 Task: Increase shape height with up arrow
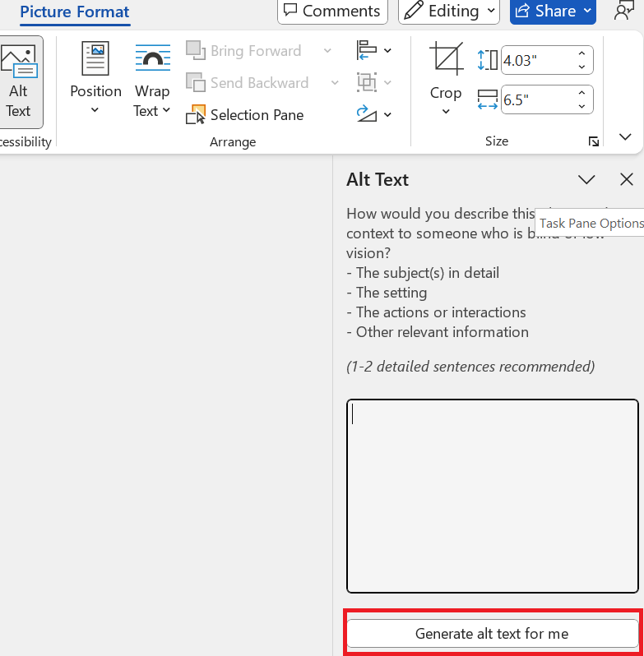point(582,54)
